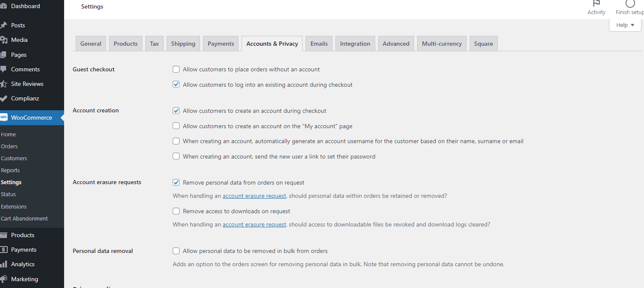This screenshot has width=644, height=288.
Task: Go to Cart Abandonment submenu item
Action: (24, 218)
